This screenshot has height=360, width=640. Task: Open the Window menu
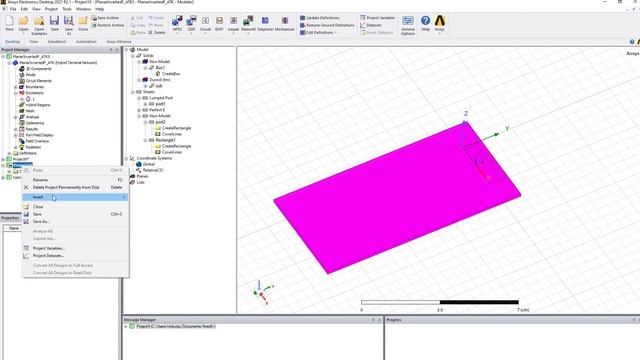[83, 9]
